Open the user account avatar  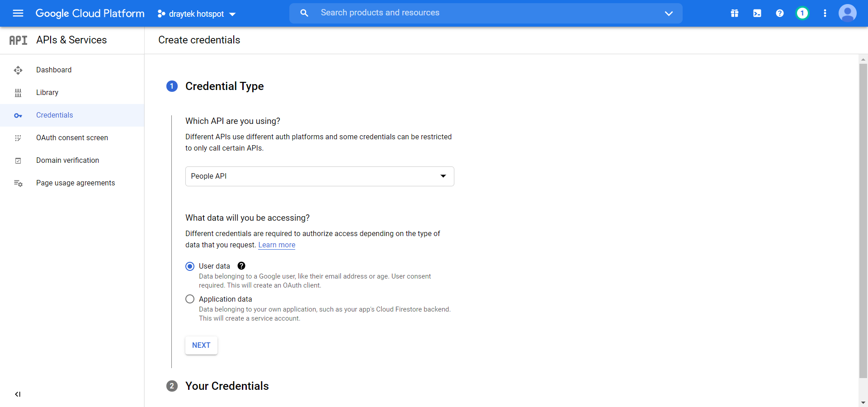[848, 13]
